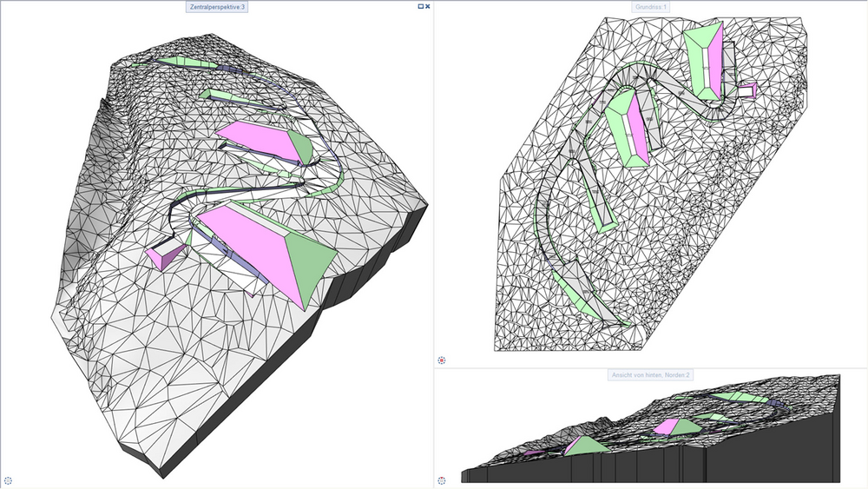The height and width of the screenshot is (489, 868).
Task: Click the navigation icon in the Grundriss view
Action: pos(442,360)
